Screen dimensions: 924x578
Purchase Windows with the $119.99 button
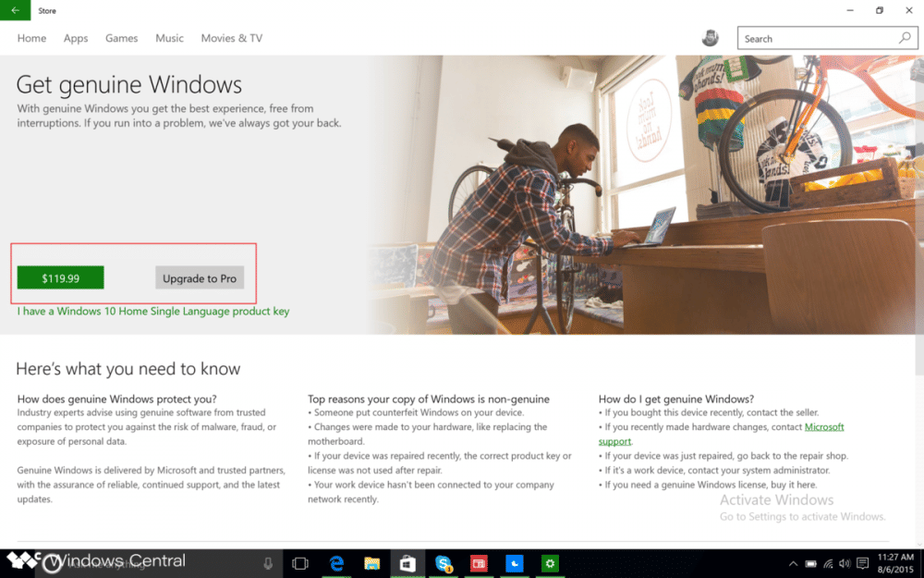(x=60, y=277)
